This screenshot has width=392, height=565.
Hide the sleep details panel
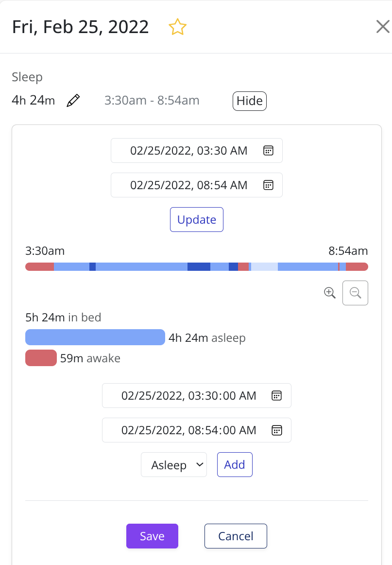(x=250, y=101)
